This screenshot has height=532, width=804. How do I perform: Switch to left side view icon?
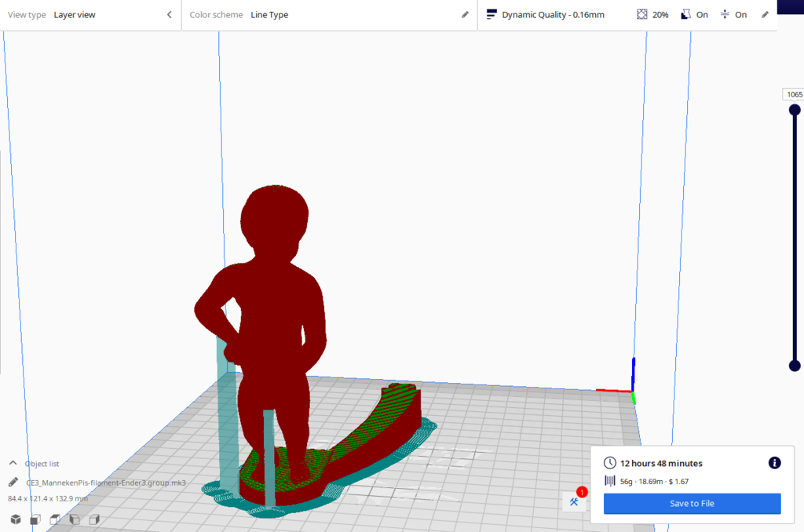tap(75, 519)
